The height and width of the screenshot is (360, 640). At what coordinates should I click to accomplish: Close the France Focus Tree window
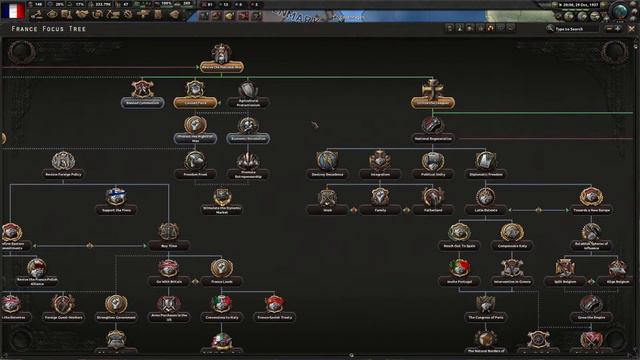coord(632,29)
